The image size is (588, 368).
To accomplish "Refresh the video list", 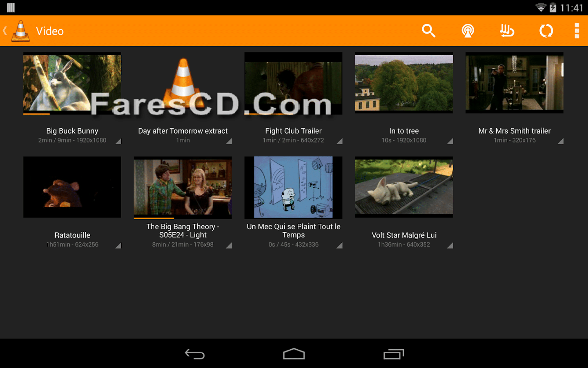I will [x=546, y=31].
